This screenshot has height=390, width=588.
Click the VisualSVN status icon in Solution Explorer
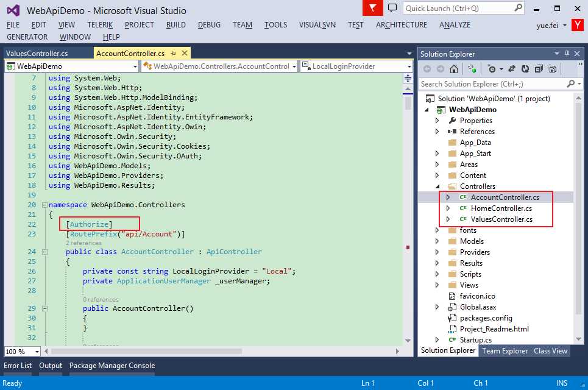click(472, 69)
